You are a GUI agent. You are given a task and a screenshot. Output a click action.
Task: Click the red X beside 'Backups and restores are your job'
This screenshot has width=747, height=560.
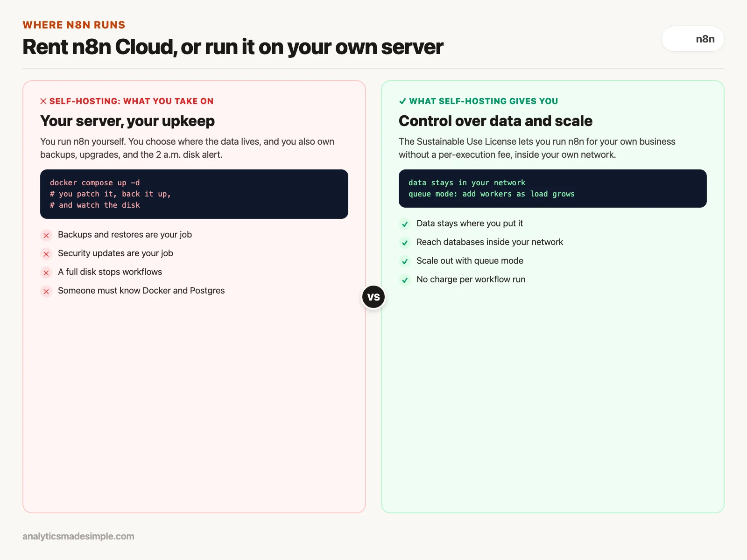[46, 235]
